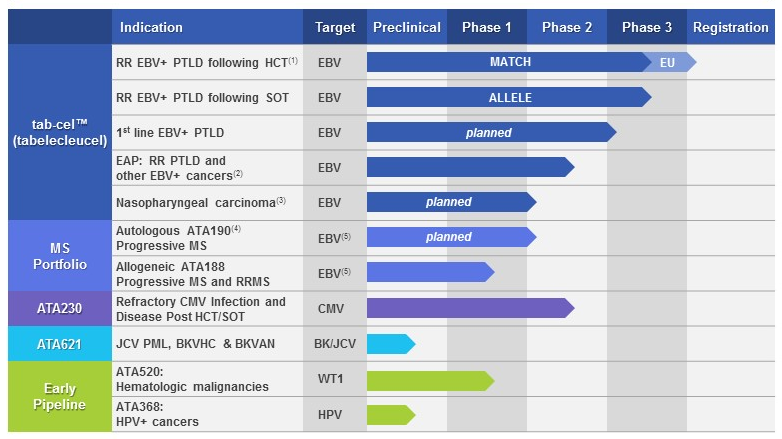Select the tab-cel (tabelecleucel) category block
This screenshot has width=782, height=439.
(x=60, y=132)
